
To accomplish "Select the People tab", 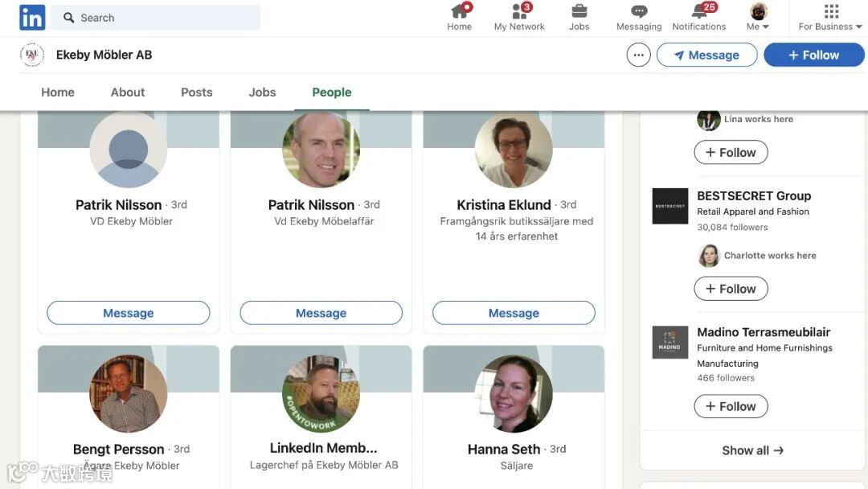I will [332, 92].
